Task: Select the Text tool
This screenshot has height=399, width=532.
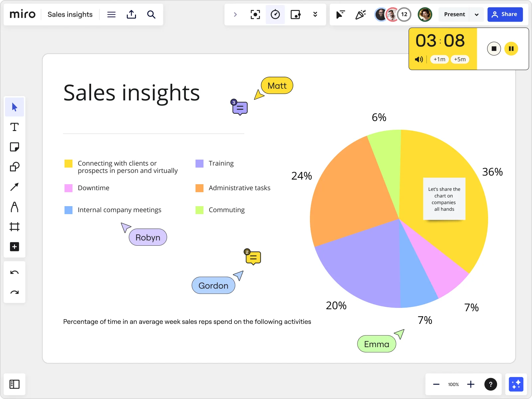Action: click(15, 127)
